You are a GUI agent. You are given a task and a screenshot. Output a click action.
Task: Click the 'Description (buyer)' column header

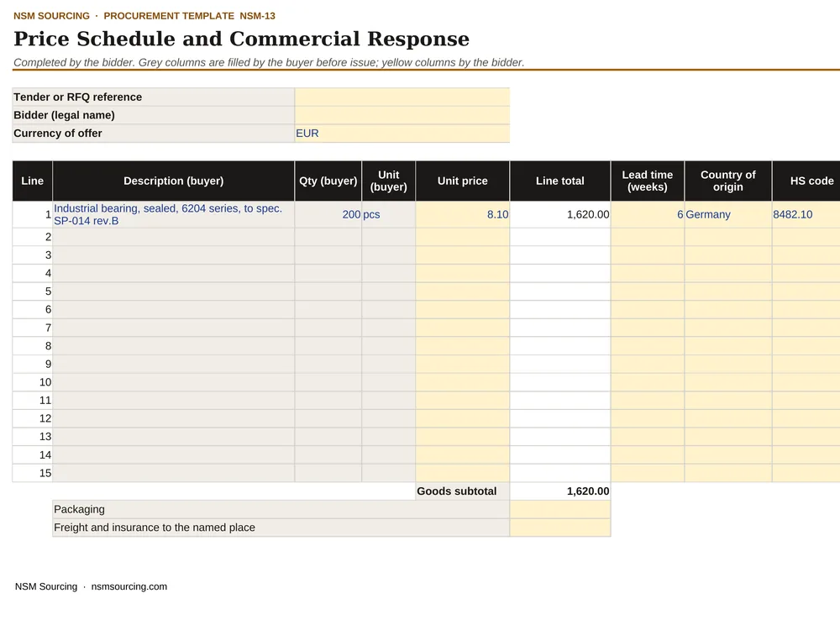174,181
